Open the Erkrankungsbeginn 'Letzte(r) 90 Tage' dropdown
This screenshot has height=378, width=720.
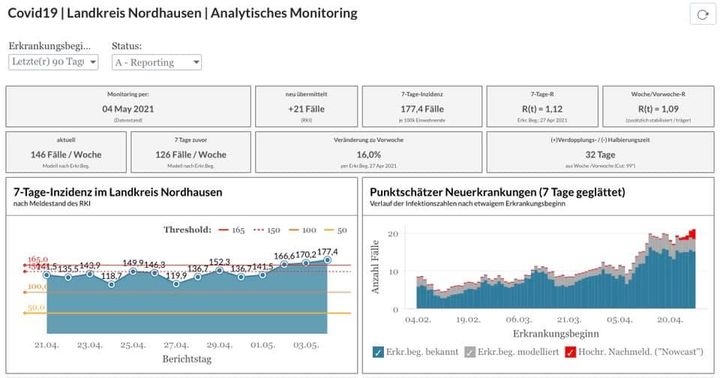[53, 62]
